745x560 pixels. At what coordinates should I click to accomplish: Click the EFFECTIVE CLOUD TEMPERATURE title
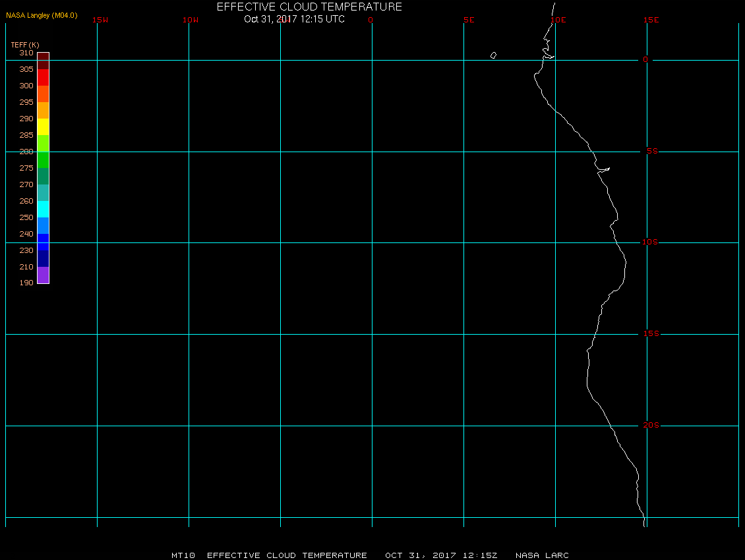coord(309,7)
